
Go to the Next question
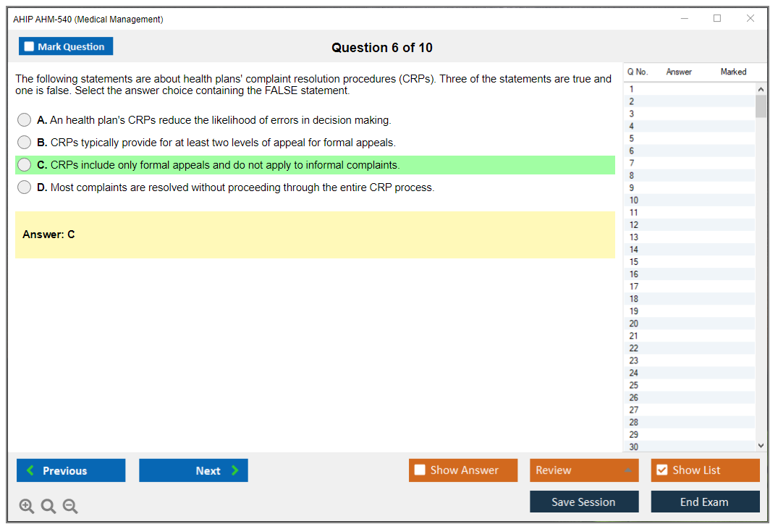tap(193, 470)
